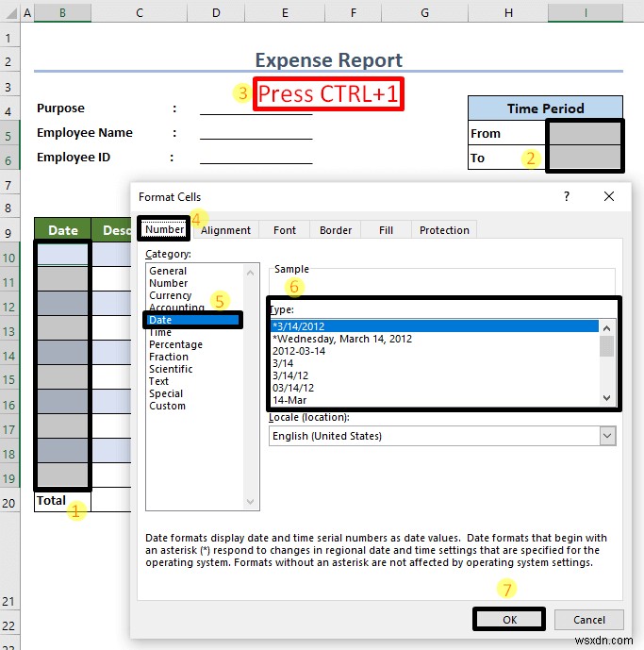The height and width of the screenshot is (650, 644).
Task: Select column D header
Action: [x=216, y=13]
